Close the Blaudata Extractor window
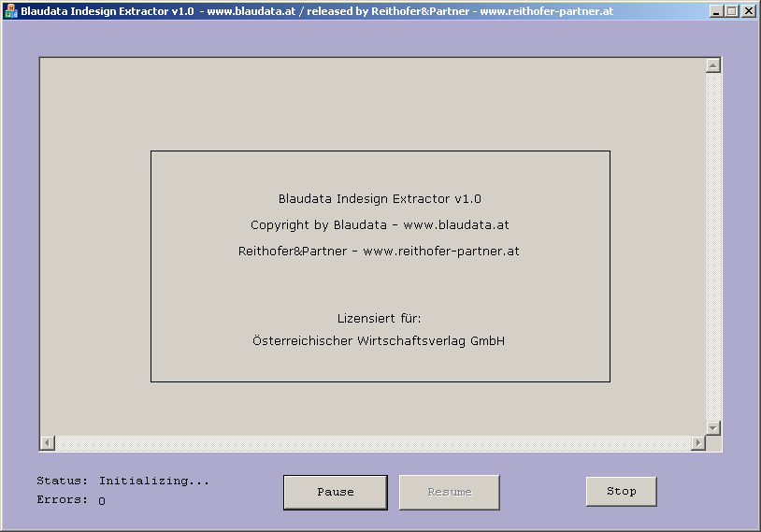This screenshot has width=761, height=532. click(749, 10)
